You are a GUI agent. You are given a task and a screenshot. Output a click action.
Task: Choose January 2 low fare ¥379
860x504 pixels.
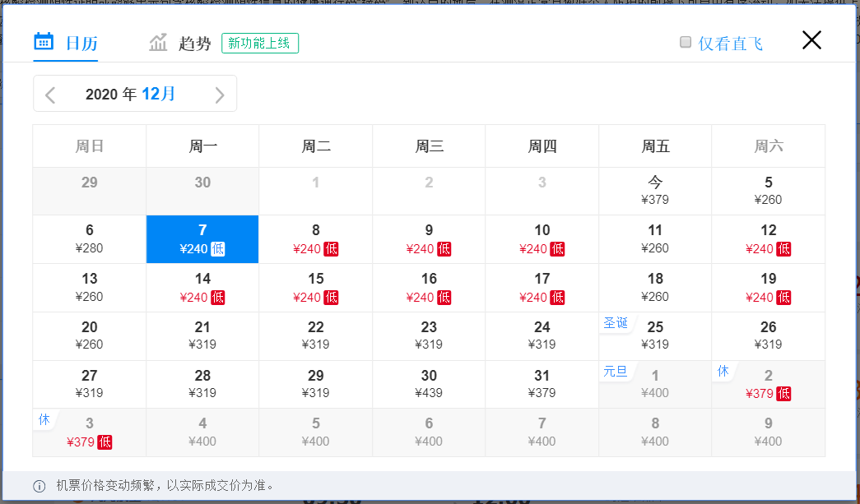[769, 384]
